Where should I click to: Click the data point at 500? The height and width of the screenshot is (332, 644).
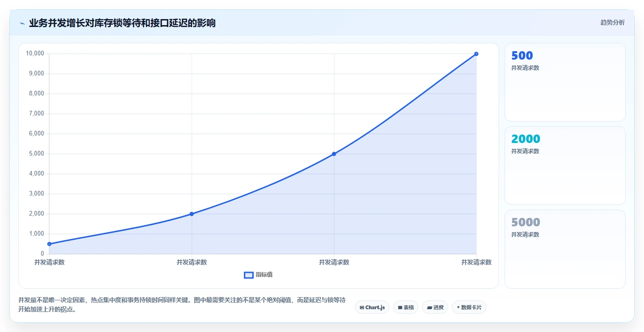point(49,244)
